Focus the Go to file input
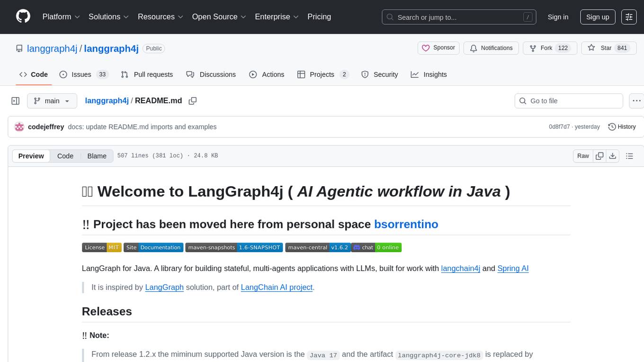Viewport: 644px width, 362px height. pos(569,101)
